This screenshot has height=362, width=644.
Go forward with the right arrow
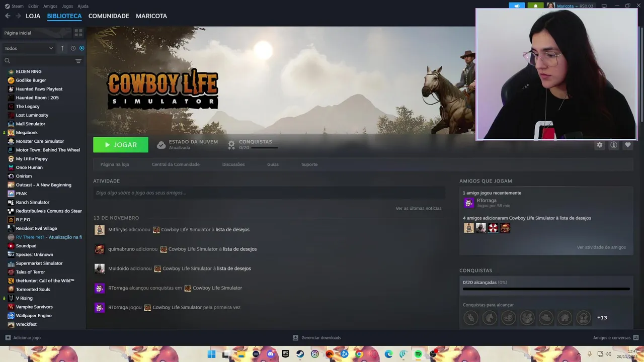[x=19, y=16]
